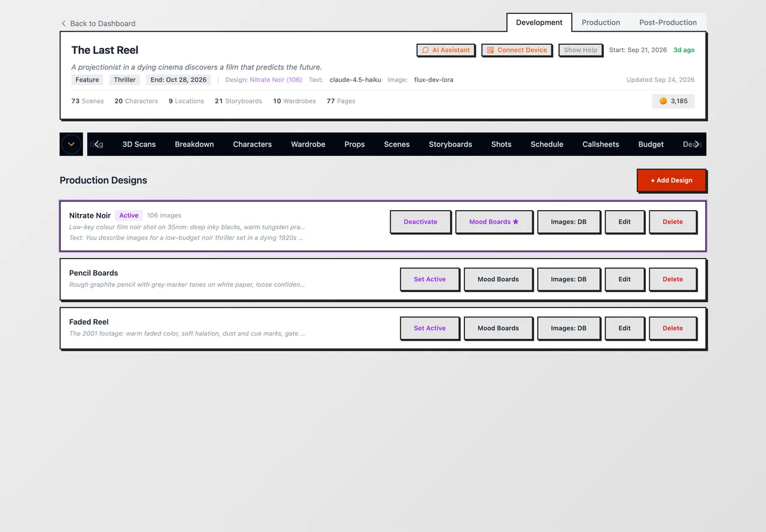Edit the Pencil Boards design
The image size is (766, 532).
625,279
